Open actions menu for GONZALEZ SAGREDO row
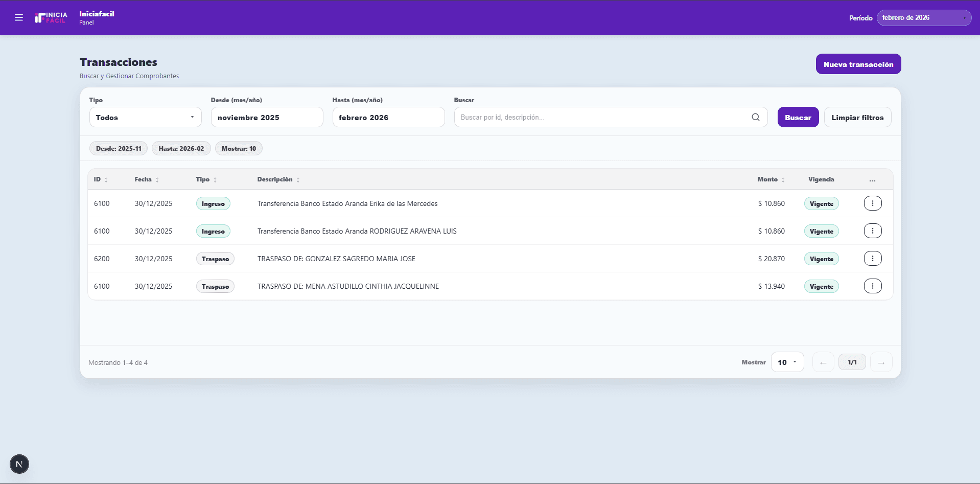The height and width of the screenshot is (484, 980). click(872, 259)
